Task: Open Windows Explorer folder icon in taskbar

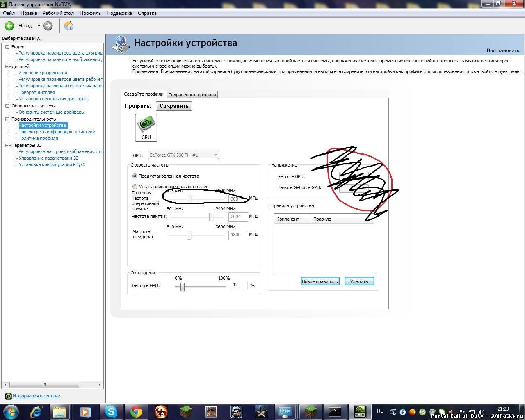Action: [x=59, y=411]
